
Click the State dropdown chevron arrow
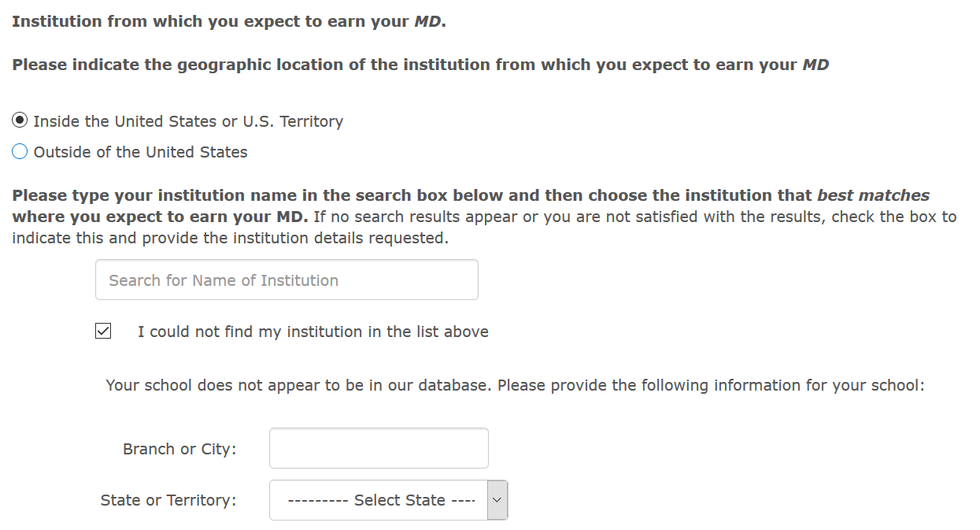tap(497, 500)
